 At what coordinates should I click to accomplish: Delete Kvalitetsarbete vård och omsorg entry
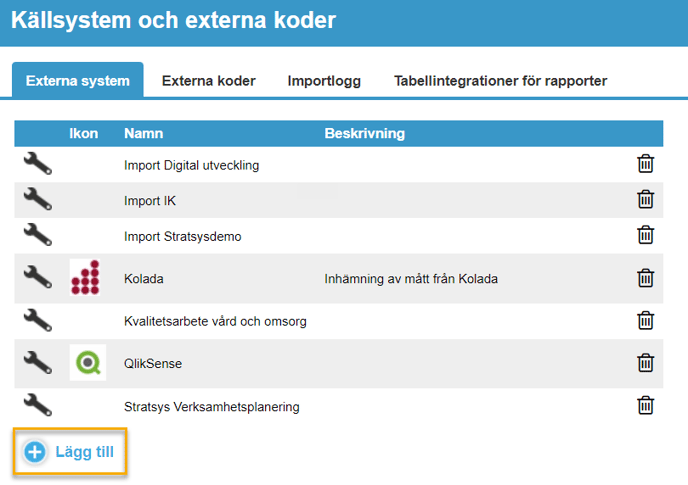(x=646, y=320)
